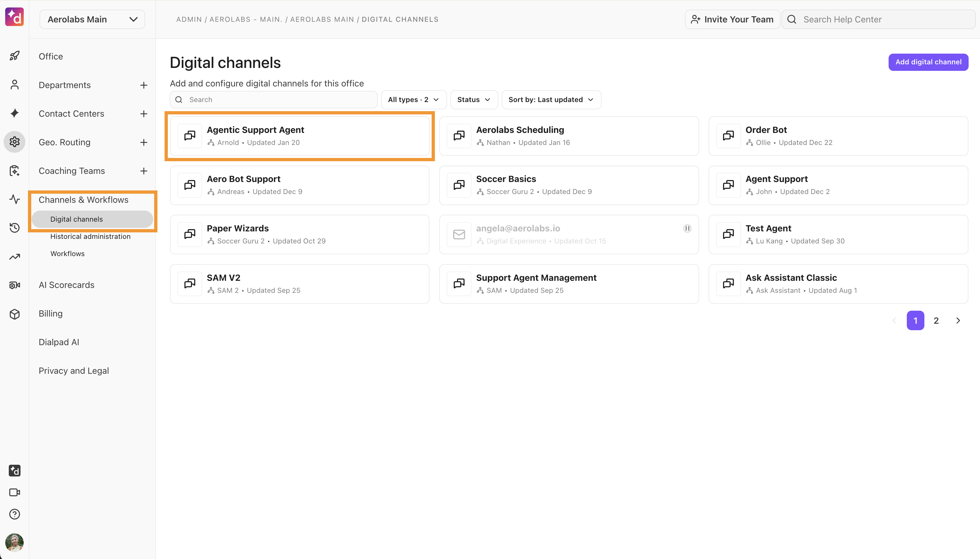Go to page 2 of channels
980x559 pixels.
pos(936,320)
